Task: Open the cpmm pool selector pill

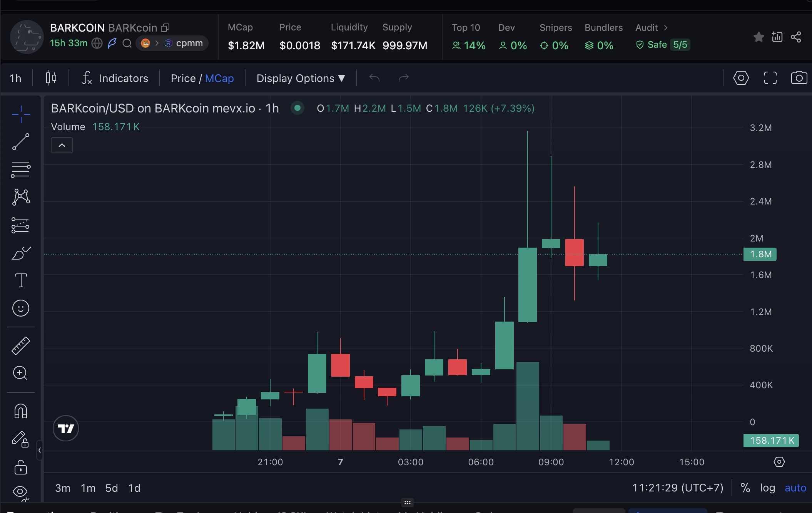Action: tap(172, 43)
